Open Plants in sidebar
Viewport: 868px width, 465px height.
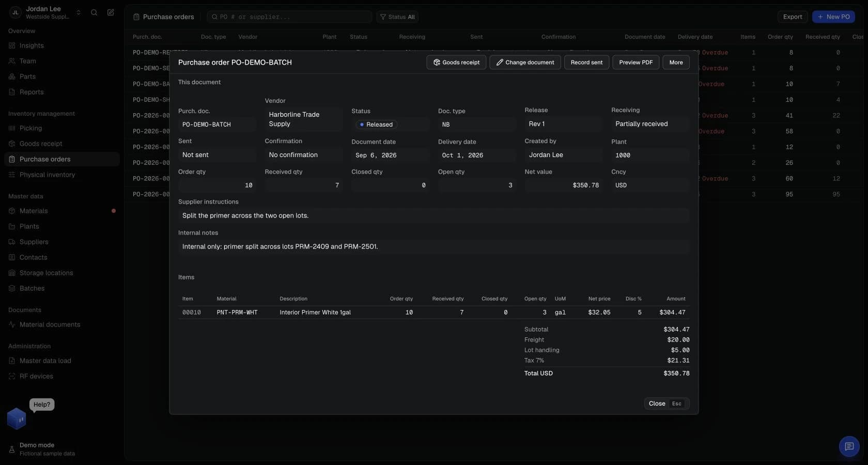coord(62,226)
